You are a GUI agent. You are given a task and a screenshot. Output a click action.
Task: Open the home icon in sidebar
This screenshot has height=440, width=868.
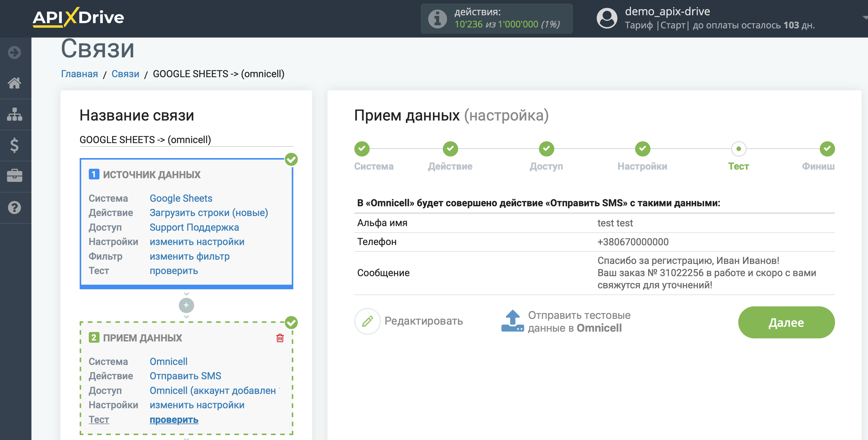[x=14, y=83]
